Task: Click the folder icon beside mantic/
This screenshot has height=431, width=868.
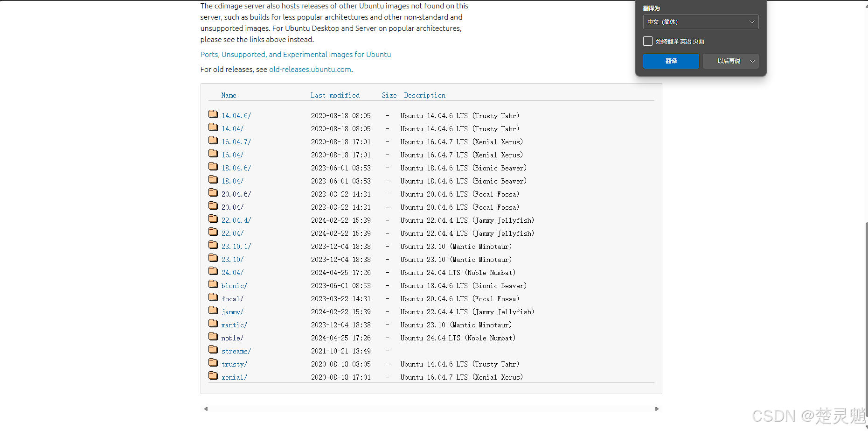Action: coord(213,323)
